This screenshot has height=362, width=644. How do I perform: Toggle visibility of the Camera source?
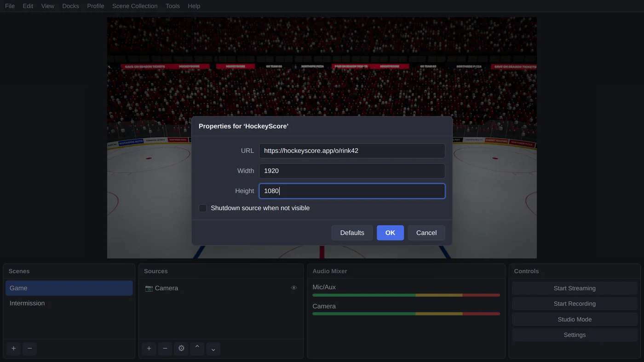pos(293,288)
